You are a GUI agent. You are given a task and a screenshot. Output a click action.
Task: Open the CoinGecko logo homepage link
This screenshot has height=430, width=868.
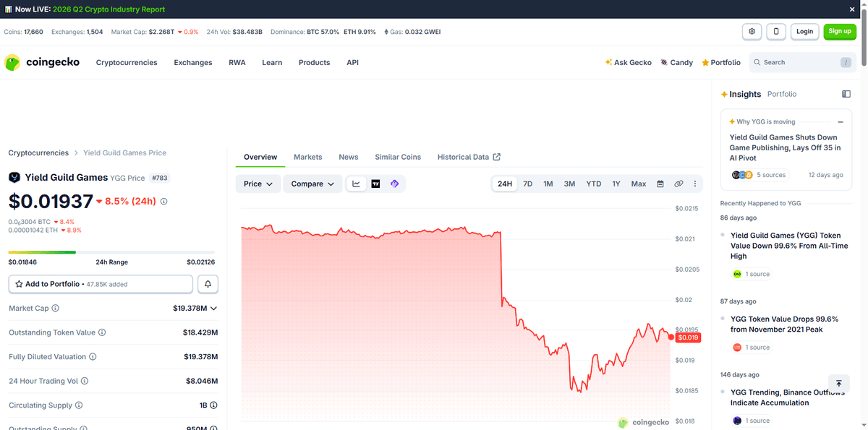[x=42, y=62]
